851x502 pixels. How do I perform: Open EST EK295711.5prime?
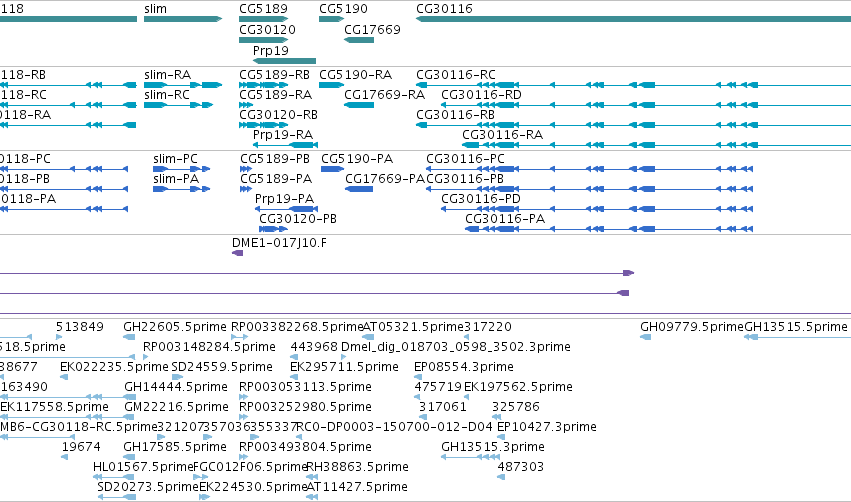pyautogui.click(x=344, y=367)
